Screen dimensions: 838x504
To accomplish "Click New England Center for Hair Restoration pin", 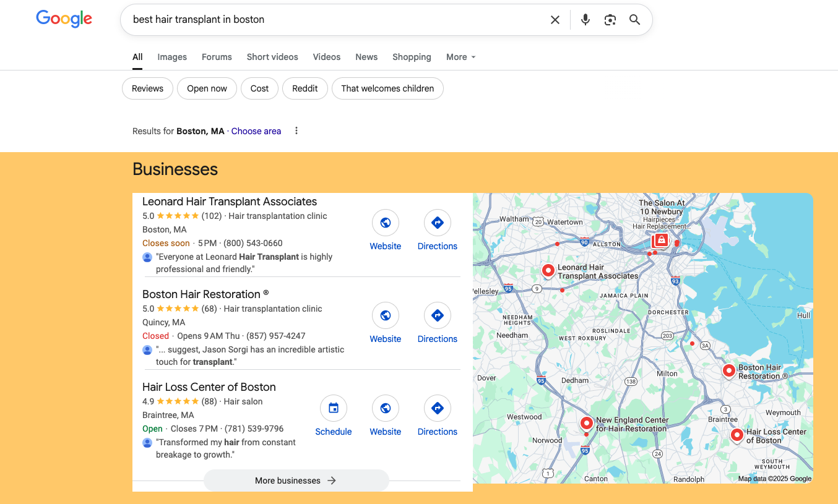I will coord(586,423).
